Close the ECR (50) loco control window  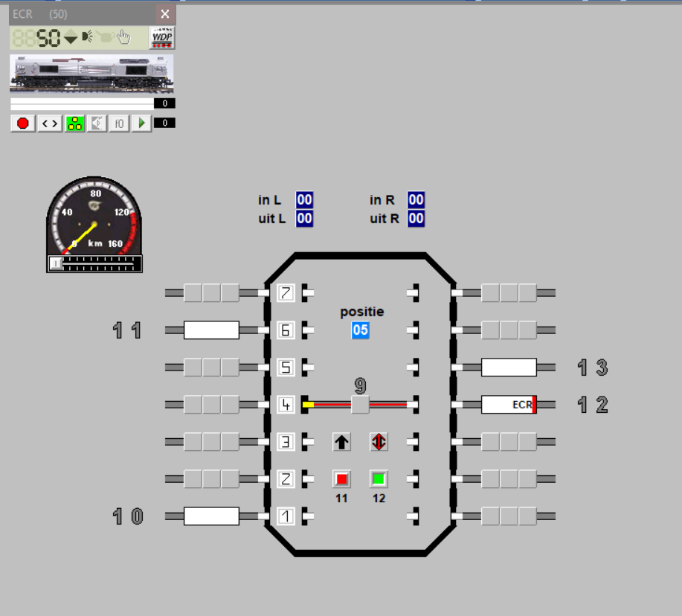(x=165, y=14)
